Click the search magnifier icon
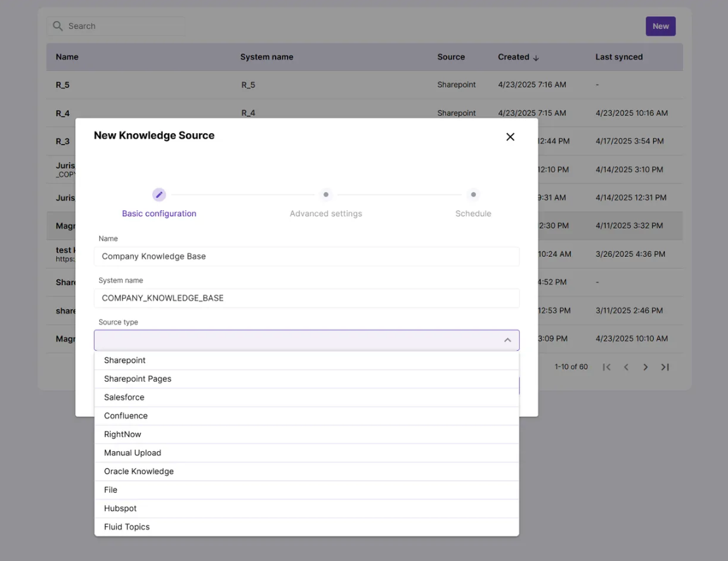 [x=58, y=26]
